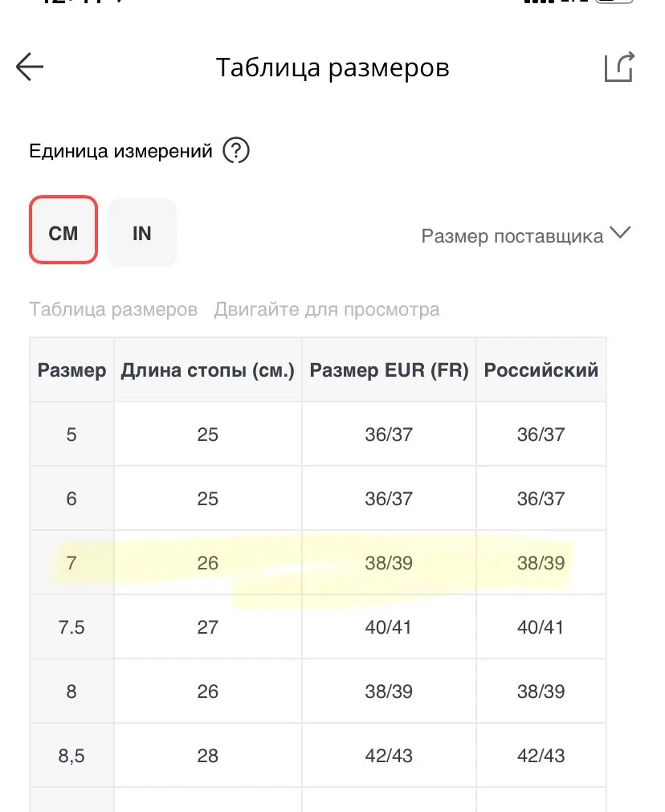665x812 pixels.
Task: Tap foot length value 28
Action: click(208, 756)
